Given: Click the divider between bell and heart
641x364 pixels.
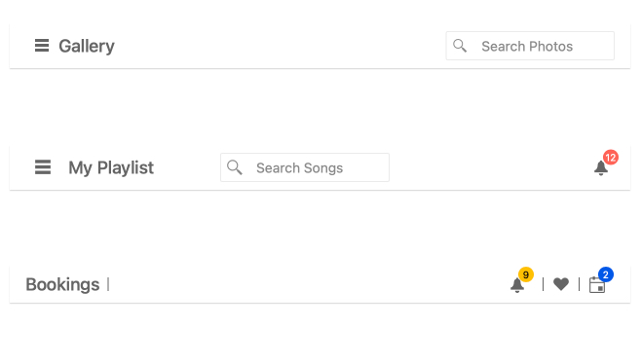Looking at the screenshot, I should pos(543,284).
